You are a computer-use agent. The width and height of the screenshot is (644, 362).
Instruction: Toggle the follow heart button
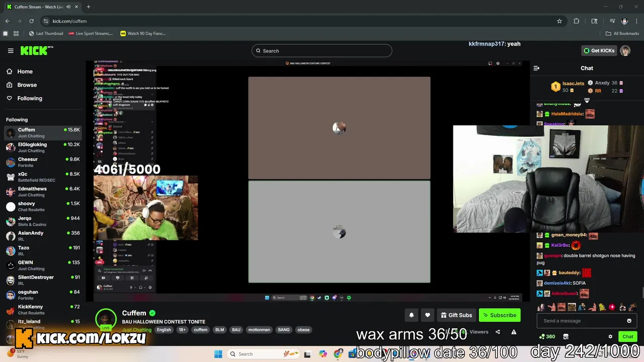click(x=427, y=315)
